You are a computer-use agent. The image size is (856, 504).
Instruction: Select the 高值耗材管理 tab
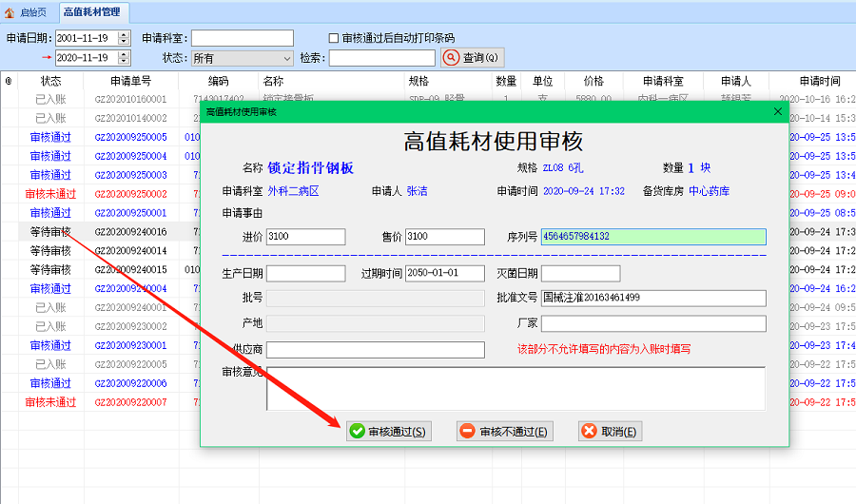click(92, 12)
